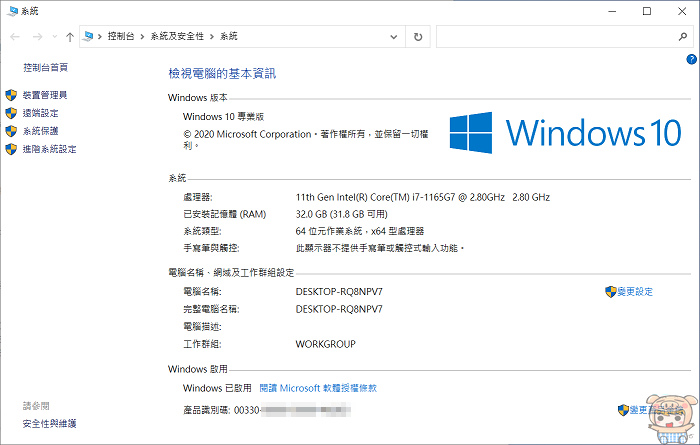Click 變更設定 link for computer name
Viewport: 700px width, 445px height.
coord(635,292)
